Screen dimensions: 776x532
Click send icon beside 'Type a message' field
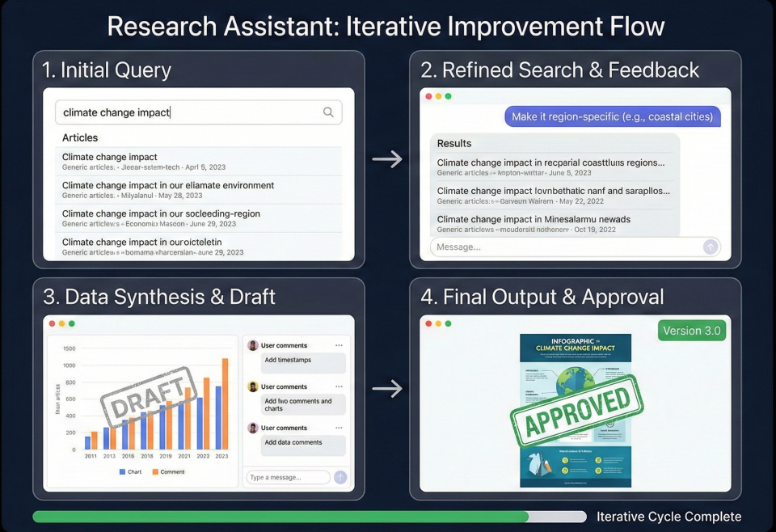340,478
